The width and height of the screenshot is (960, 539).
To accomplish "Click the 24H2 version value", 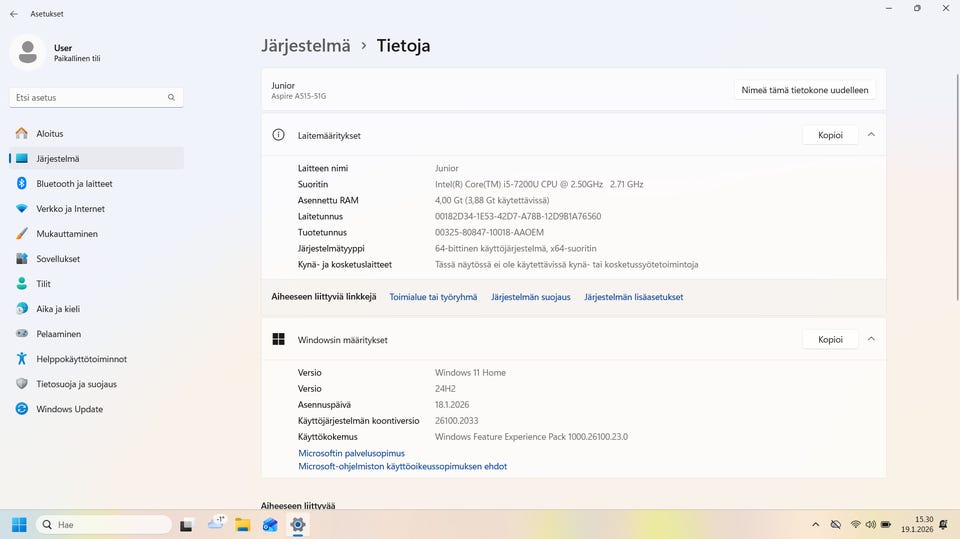I will (x=445, y=388).
